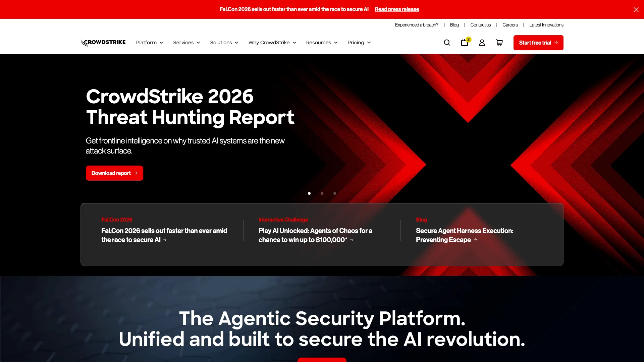This screenshot has height=362, width=644.
Task: Open the Play AI Unlocked challenge link
Action: tap(315, 235)
